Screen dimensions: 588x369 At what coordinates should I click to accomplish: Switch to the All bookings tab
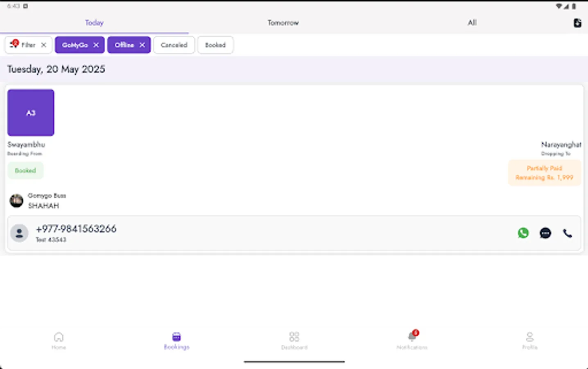[x=472, y=23]
